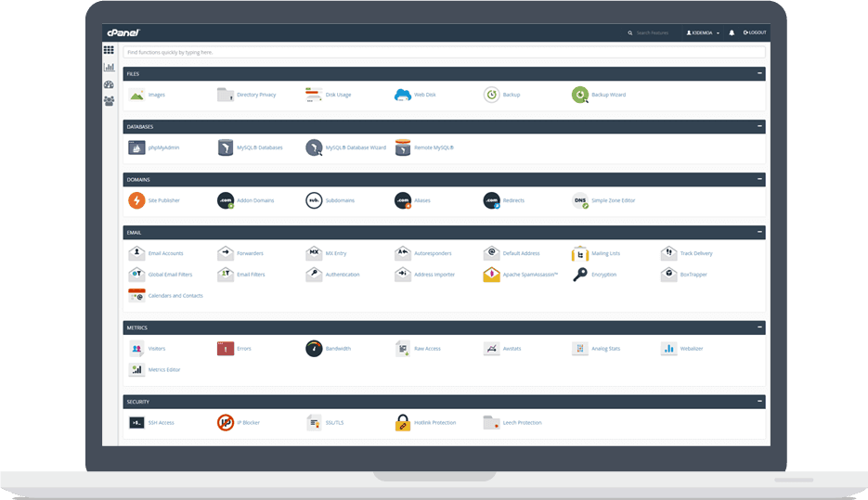Select the Apache SpamAssassin icon
This screenshot has height=500, width=868.
pos(491,275)
